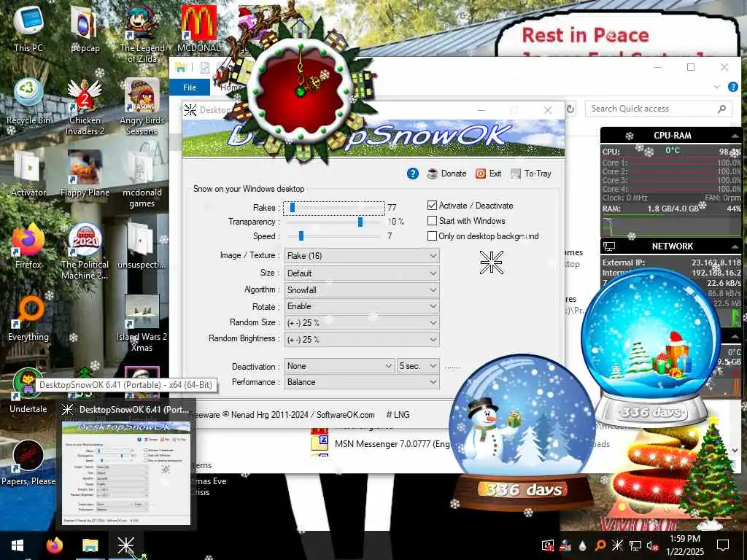
Task: Open Deactivation dropdown showing None
Action: [340, 366]
